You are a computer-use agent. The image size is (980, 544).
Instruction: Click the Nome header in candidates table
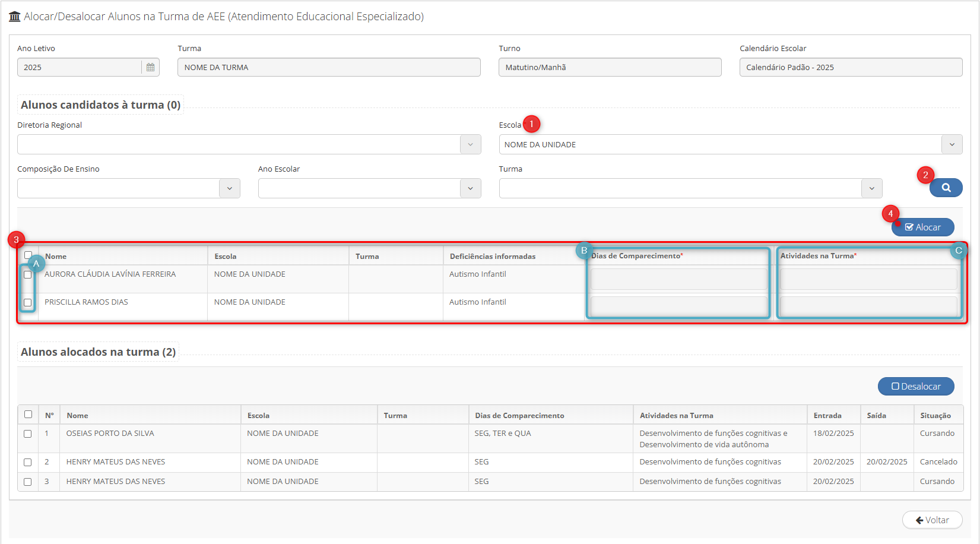click(x=56, y=256)
